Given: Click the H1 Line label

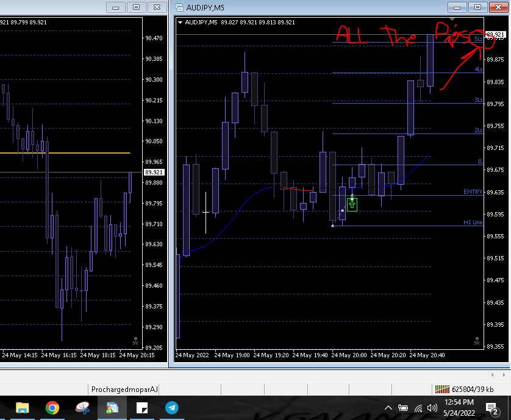Looking at the screenshot, I should coord(473,222).
